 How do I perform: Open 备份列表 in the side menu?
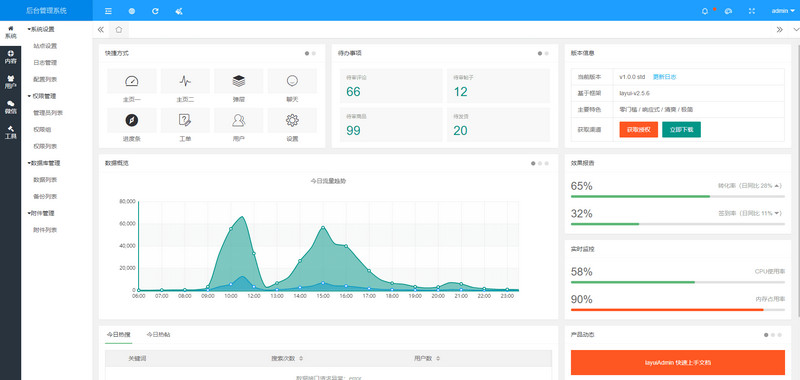[x=45, y=196]
